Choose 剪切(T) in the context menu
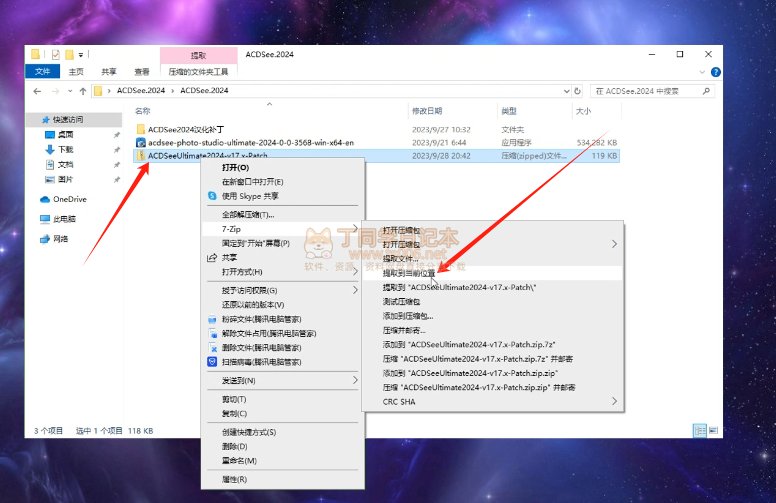 (283, 399)
